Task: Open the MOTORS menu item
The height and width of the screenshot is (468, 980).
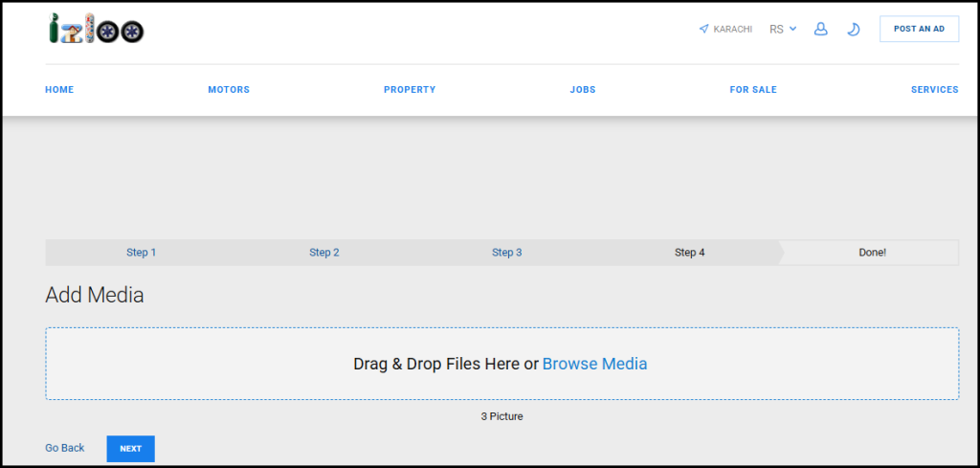Action: pyautogui.click(x=229, y=90)
